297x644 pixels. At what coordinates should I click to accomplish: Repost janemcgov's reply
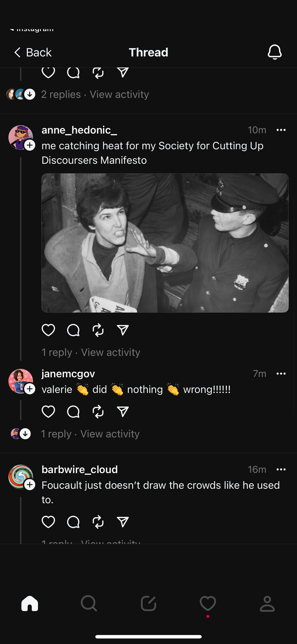tap(98, 412)
